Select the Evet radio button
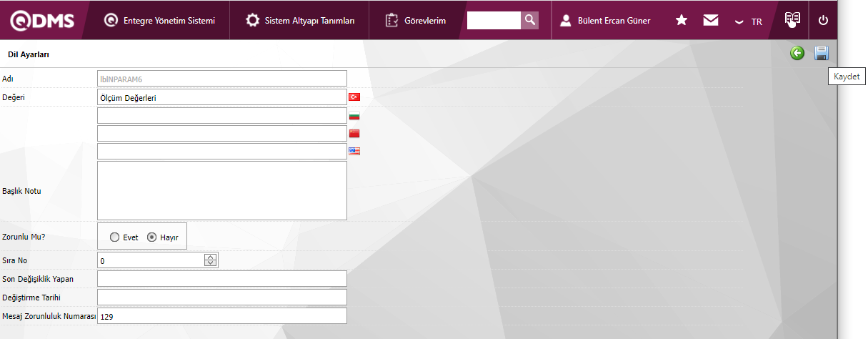Screen dimensions: 868x339 click(115, 237)
